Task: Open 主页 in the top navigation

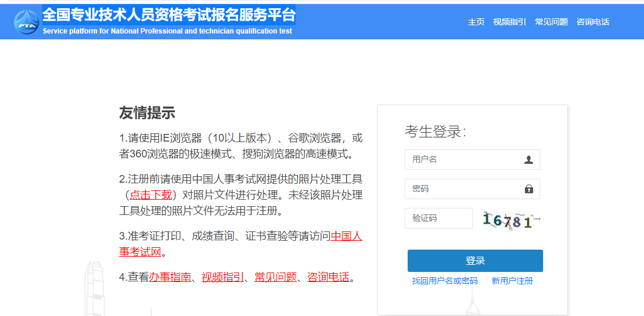Action: (x=476, y=22)
